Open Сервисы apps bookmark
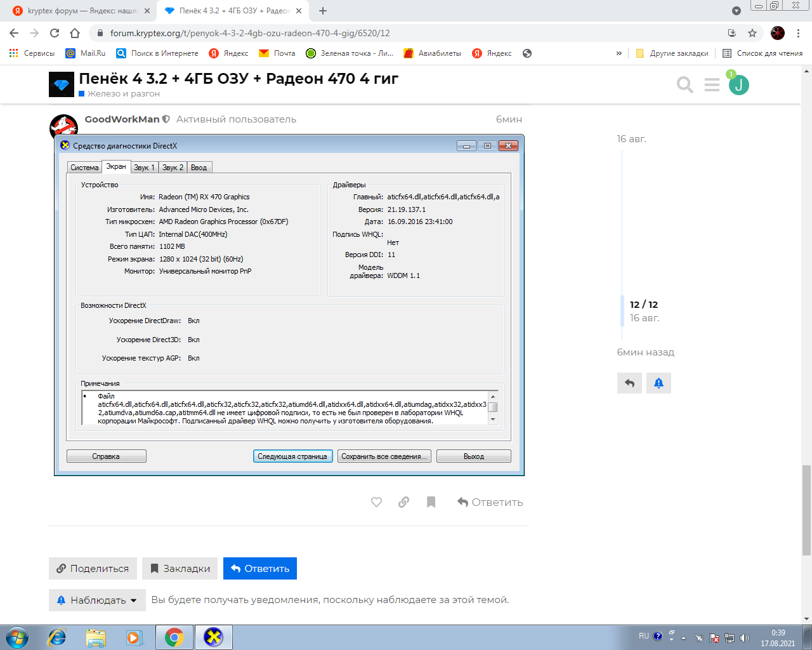Image resolution: width=812 pixels, height=650 pixels. 32,53
